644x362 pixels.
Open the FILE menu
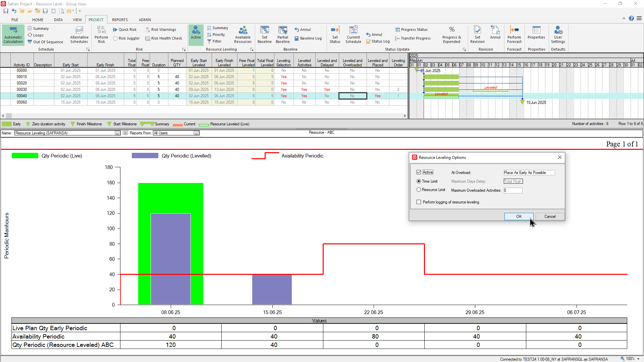[15, 20]
